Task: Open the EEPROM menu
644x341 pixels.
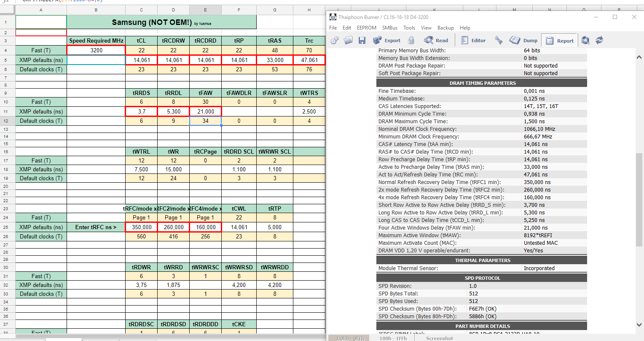Action: pos(367,28)
